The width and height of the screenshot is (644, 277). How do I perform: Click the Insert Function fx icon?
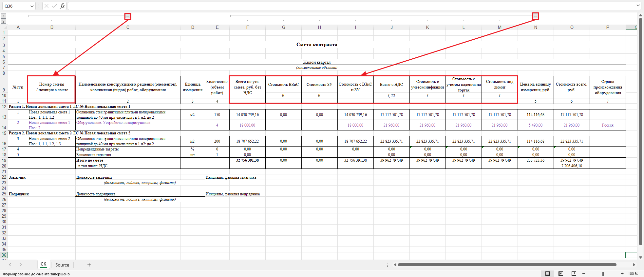[62, 6]
